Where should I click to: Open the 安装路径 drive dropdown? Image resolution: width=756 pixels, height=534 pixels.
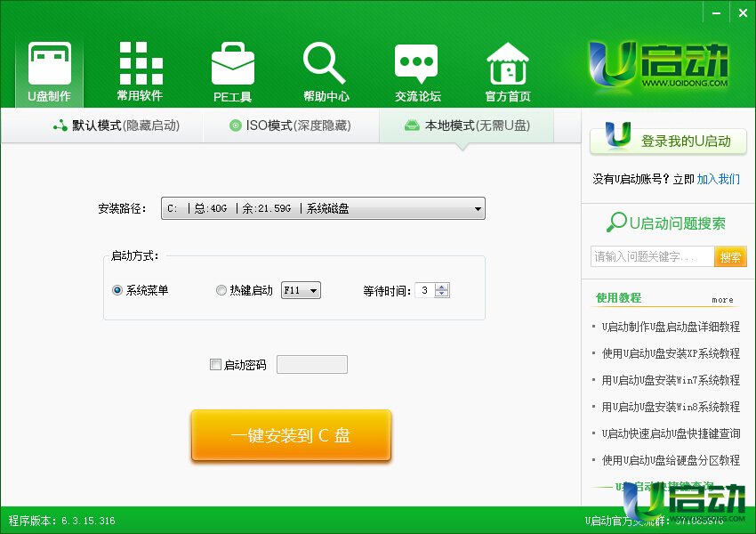tap(323, 208)
